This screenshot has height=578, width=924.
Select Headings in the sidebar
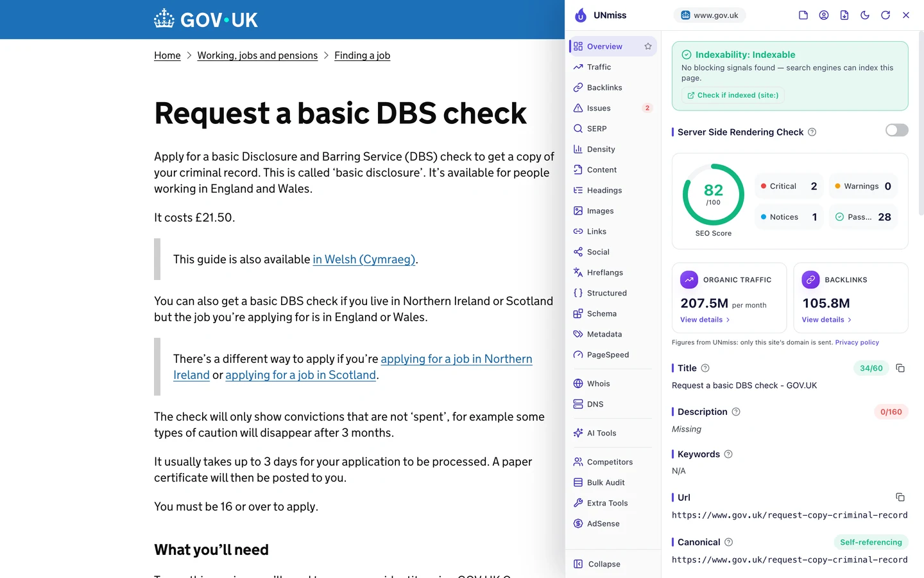point(613,190)
